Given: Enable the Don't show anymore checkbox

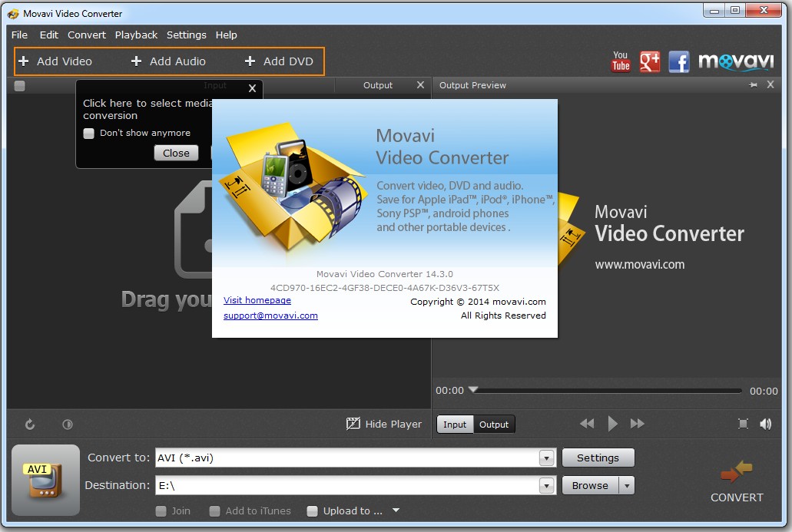Looking at the screenshot, I should [88, 133].
